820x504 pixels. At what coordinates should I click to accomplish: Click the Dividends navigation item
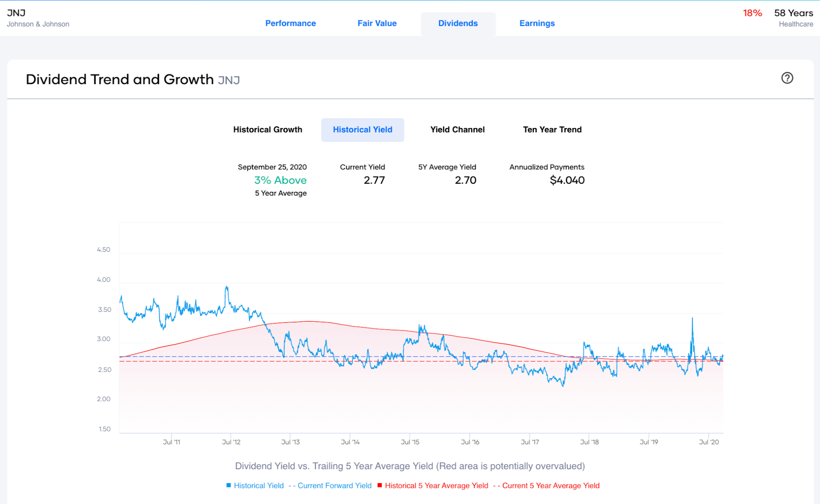coord(458,23)
